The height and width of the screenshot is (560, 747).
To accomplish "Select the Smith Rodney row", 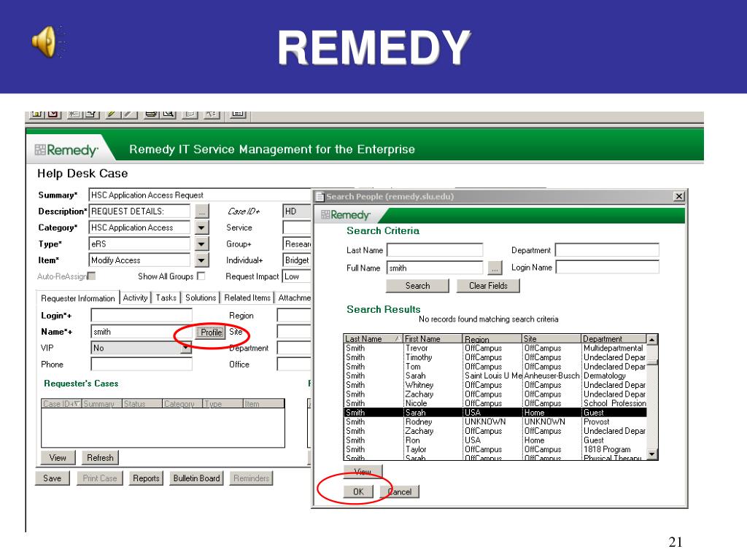I will 495,422.
